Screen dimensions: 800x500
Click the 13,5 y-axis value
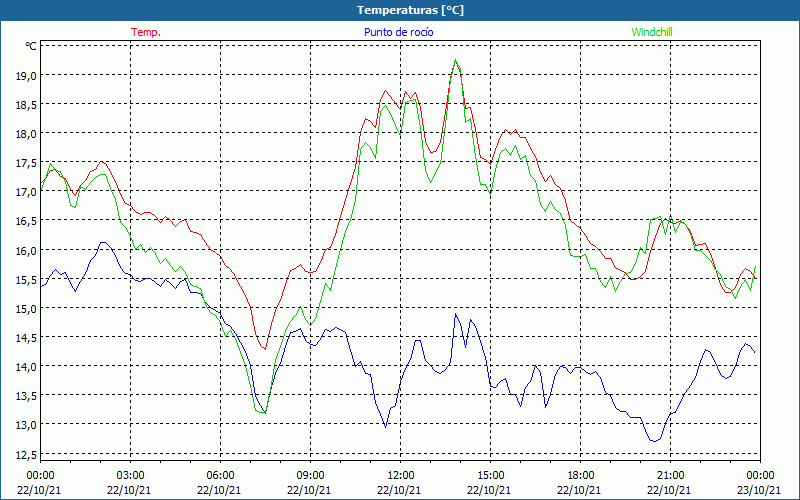pos(27,395)
